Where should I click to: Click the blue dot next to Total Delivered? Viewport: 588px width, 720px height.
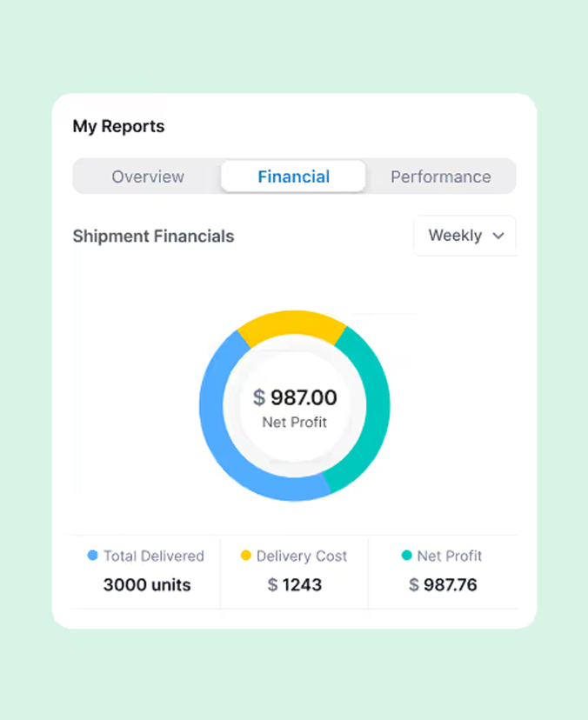[x=93, y=556]
